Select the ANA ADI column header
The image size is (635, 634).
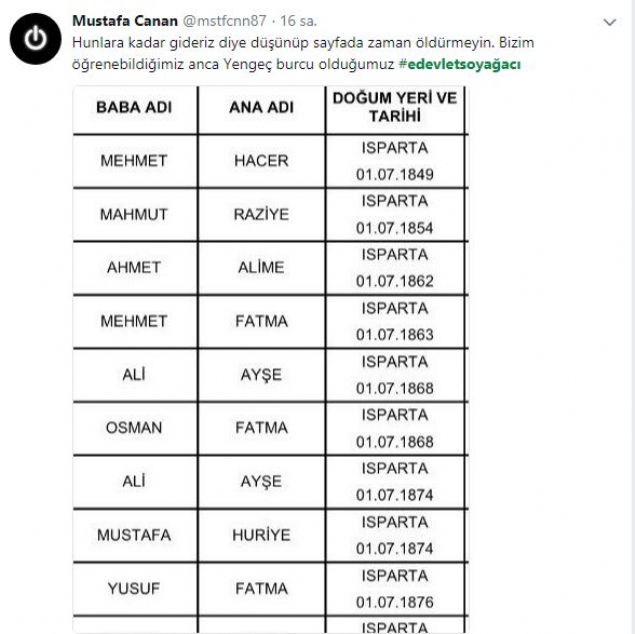click(x=261, y=108)
